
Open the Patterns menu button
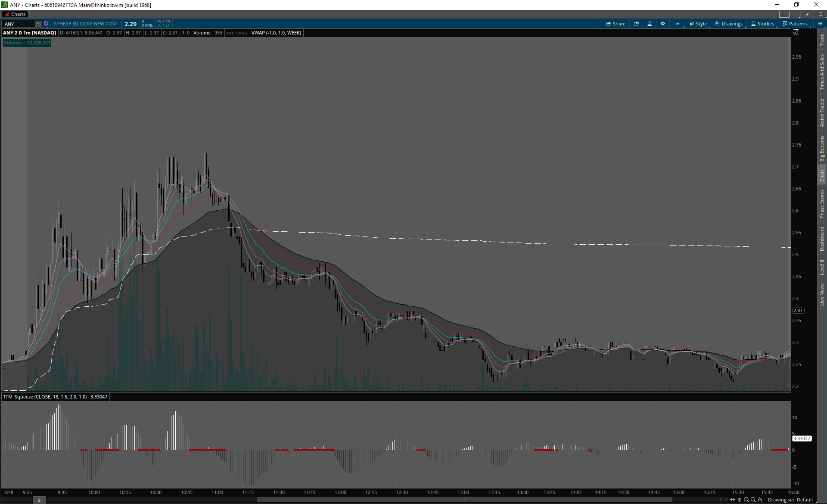[795, 24]
